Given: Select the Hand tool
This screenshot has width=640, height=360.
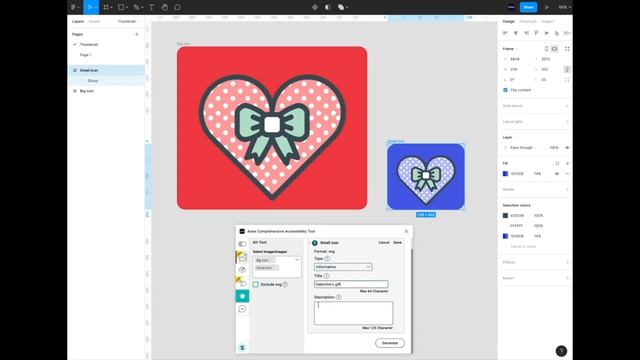Looking at the screenshot, I should 164,7.
